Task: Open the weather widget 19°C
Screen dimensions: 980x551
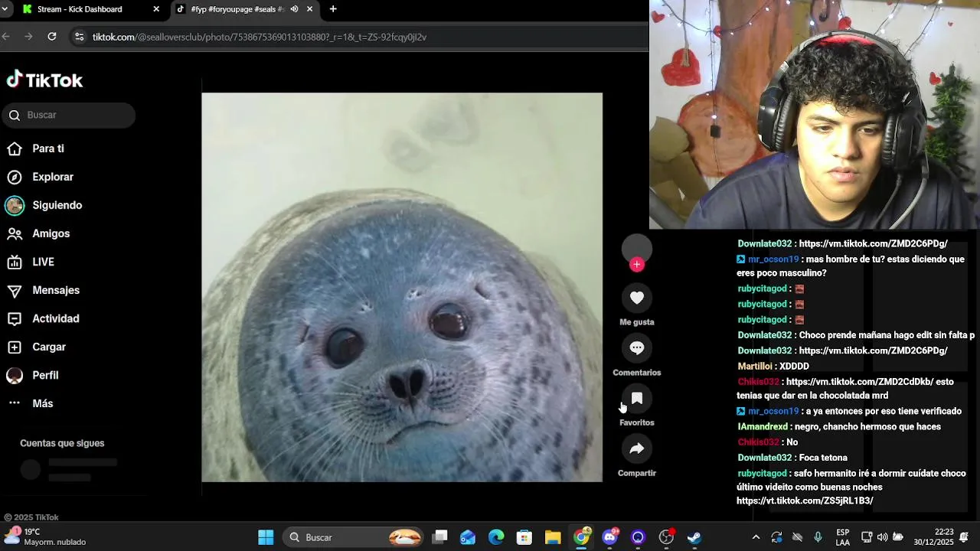Action: [x=46, y=537]
